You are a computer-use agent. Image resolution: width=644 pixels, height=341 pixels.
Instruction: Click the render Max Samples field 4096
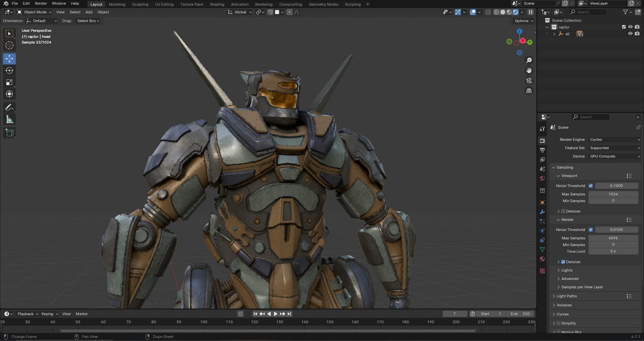tap(613, 238)
